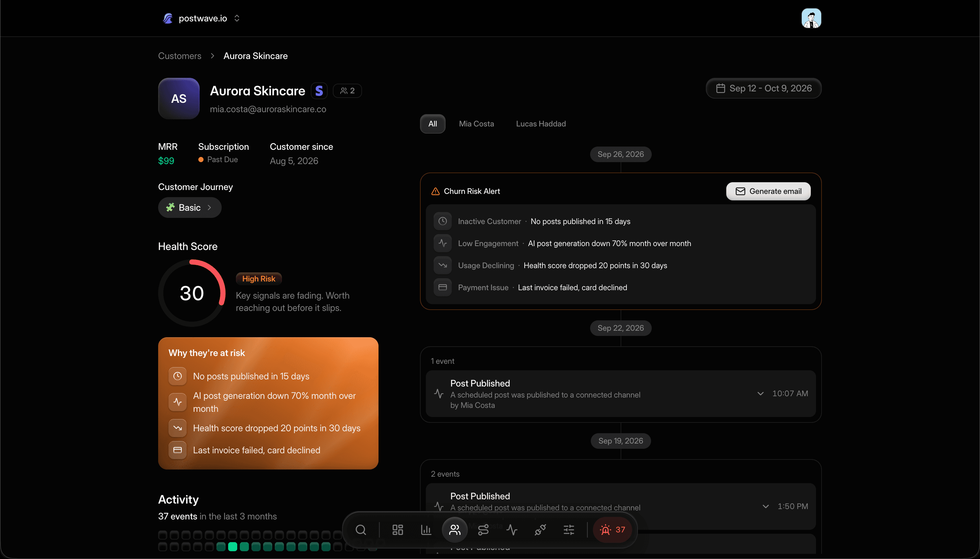Expand the 1:50 PM Post Published event
This screenshot has height=559, width=980.
pos(765,506)
